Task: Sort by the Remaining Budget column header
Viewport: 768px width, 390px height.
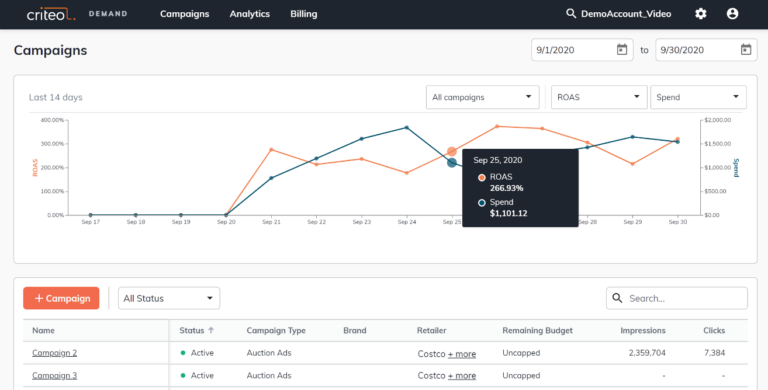Action: pyautogui.click(x=537, y=330)
